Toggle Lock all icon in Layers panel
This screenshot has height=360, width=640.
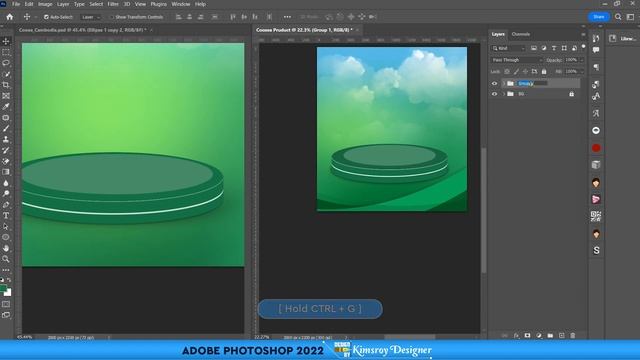[544, 71]
